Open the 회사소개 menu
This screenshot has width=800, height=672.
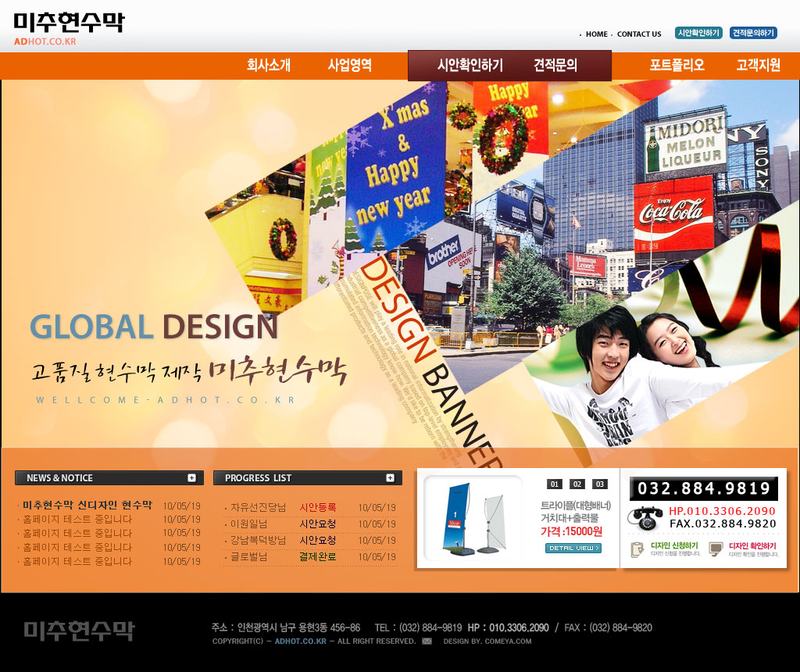click(x=269, y=66)
